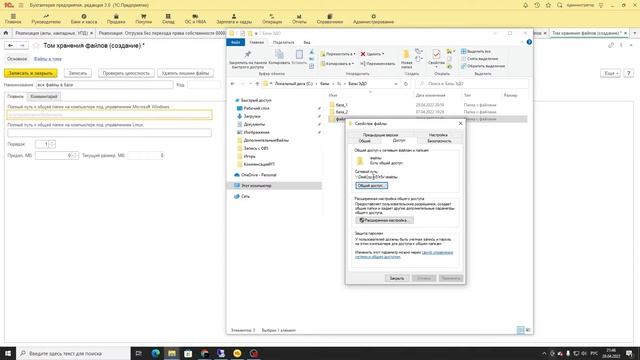The height and width of the screenshot is (360, 640).
Task: Open Файл tab in Explorer
Action: (x=236, y=42)
